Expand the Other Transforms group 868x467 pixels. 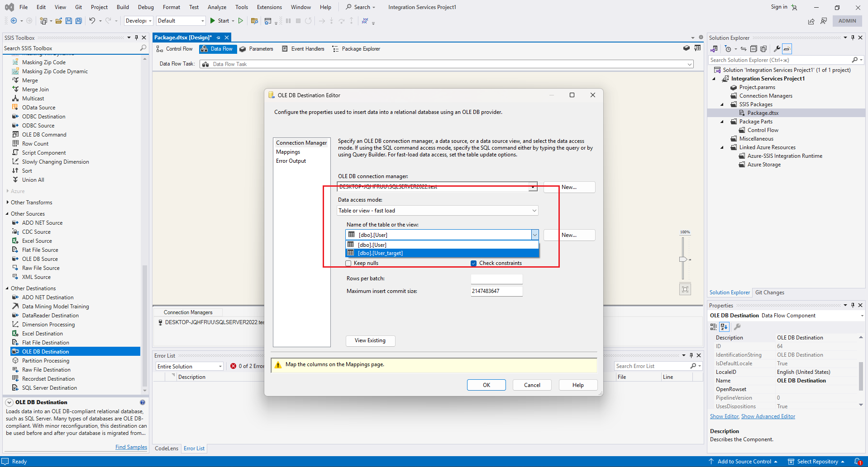coord(8,203)
